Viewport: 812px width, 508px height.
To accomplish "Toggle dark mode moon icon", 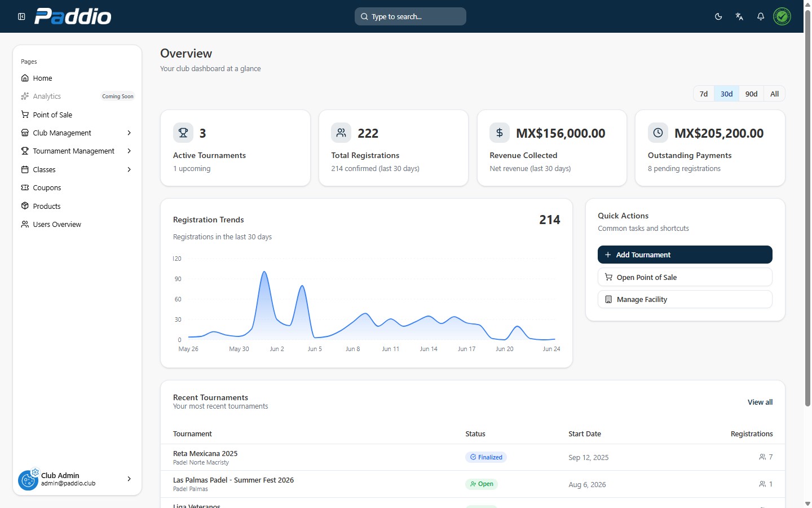I will (x=718, y=16).
